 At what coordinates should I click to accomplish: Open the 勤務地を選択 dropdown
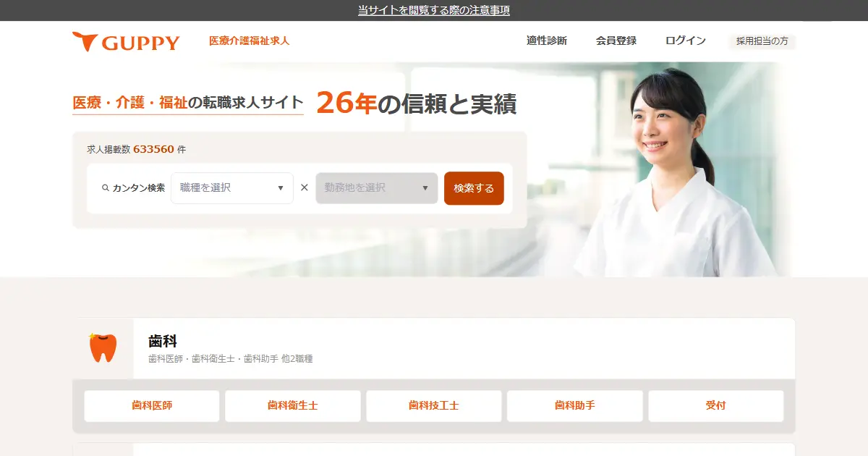point(377,188)
